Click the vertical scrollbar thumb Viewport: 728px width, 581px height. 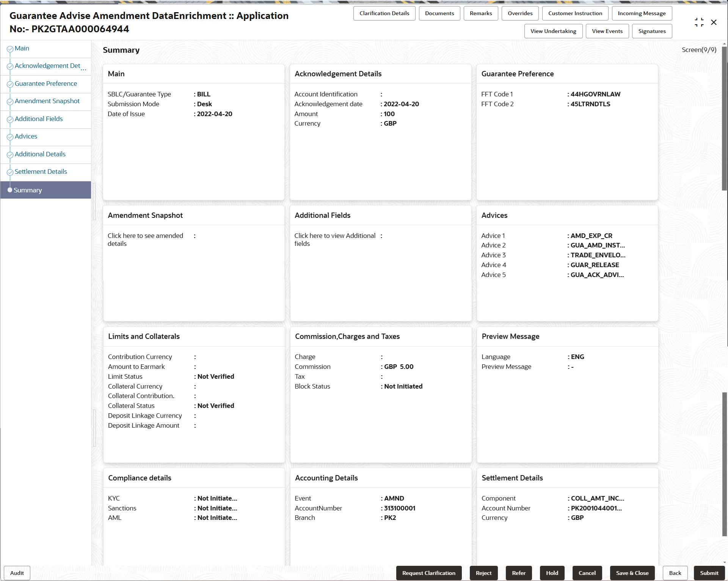pyautogui.click(x=724, y=118)
